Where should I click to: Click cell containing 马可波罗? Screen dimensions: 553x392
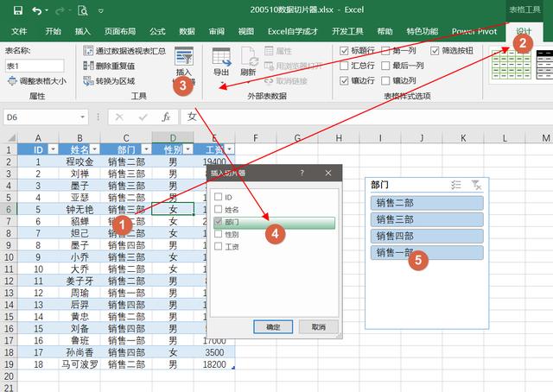[79, 364]
